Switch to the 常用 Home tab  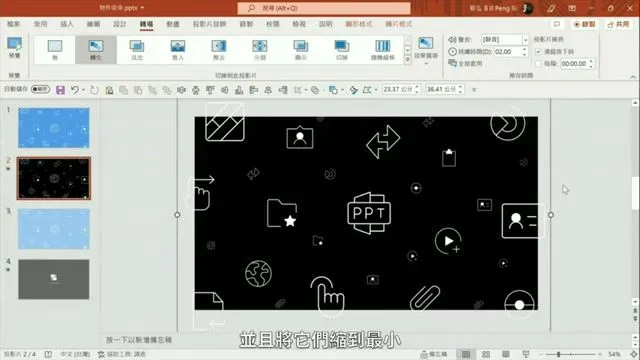(x=40, y=24)
